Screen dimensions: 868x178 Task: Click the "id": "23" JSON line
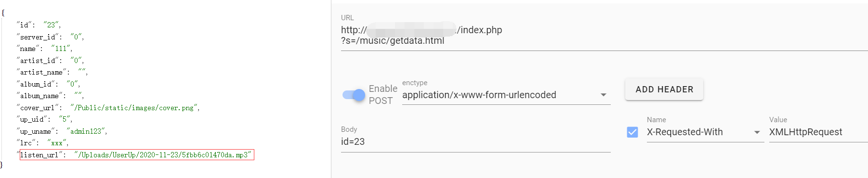pyautogui.click(x=39, y=25)
